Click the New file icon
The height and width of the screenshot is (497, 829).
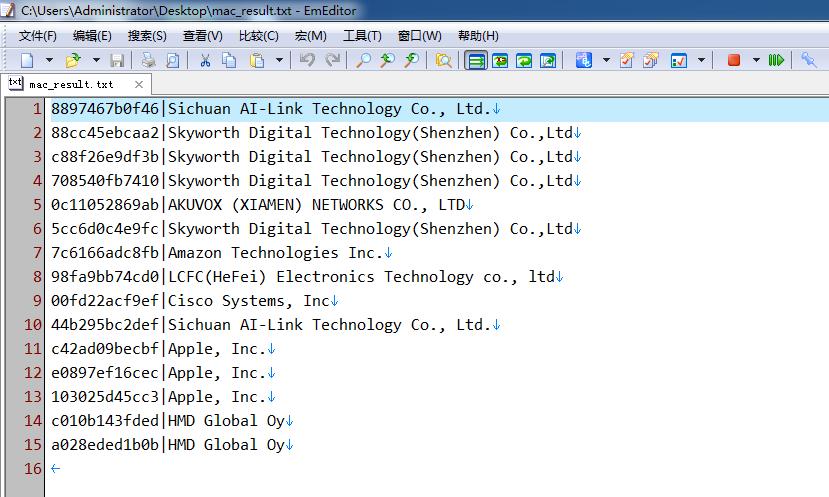click(x=27, y=61)
